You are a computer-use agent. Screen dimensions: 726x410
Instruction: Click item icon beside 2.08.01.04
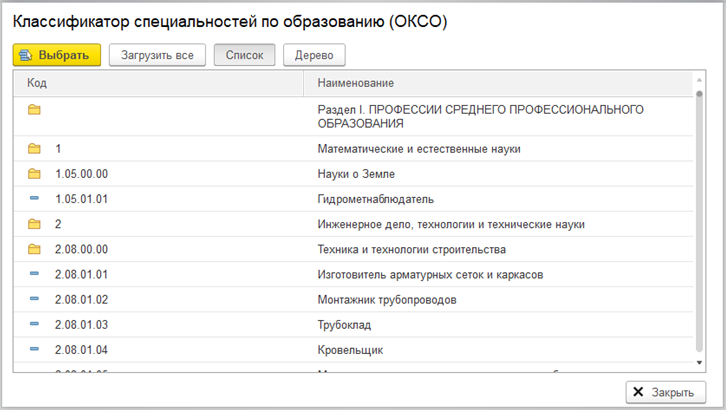point(34,350)
